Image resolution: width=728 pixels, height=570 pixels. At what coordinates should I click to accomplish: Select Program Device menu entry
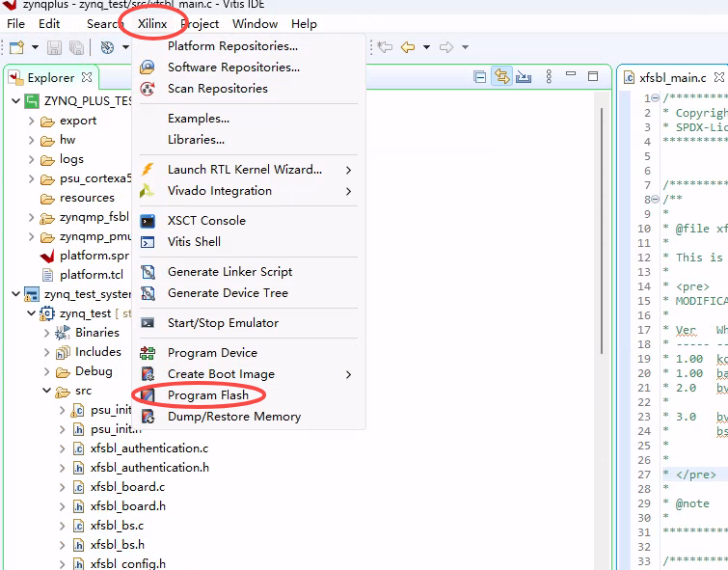tap(212, 353)
